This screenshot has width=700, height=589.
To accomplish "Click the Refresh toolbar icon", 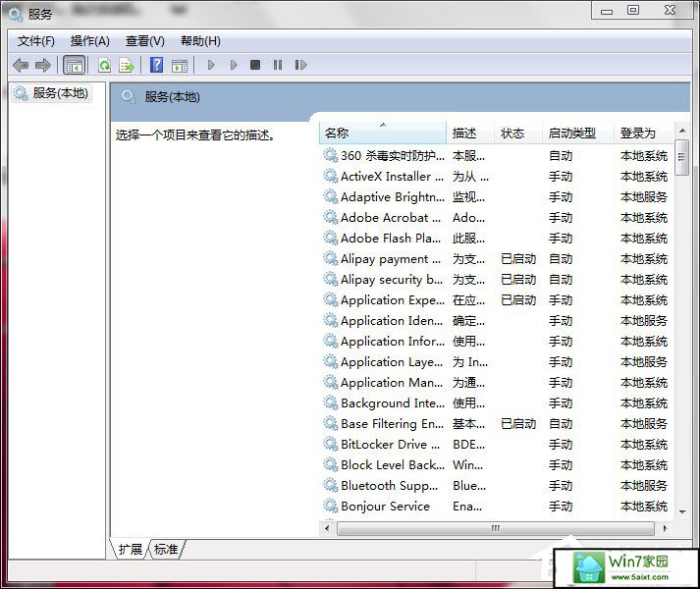I will coord(105,65).
